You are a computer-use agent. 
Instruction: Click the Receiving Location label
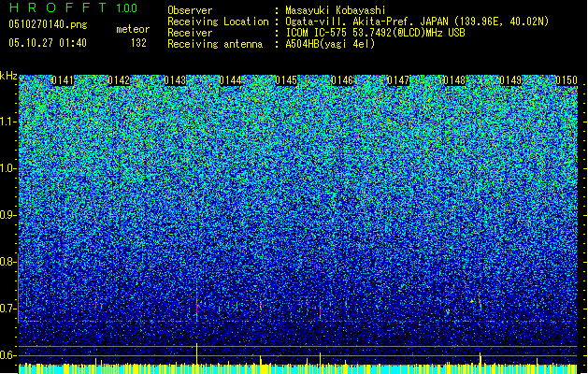[x=218, y=22]
